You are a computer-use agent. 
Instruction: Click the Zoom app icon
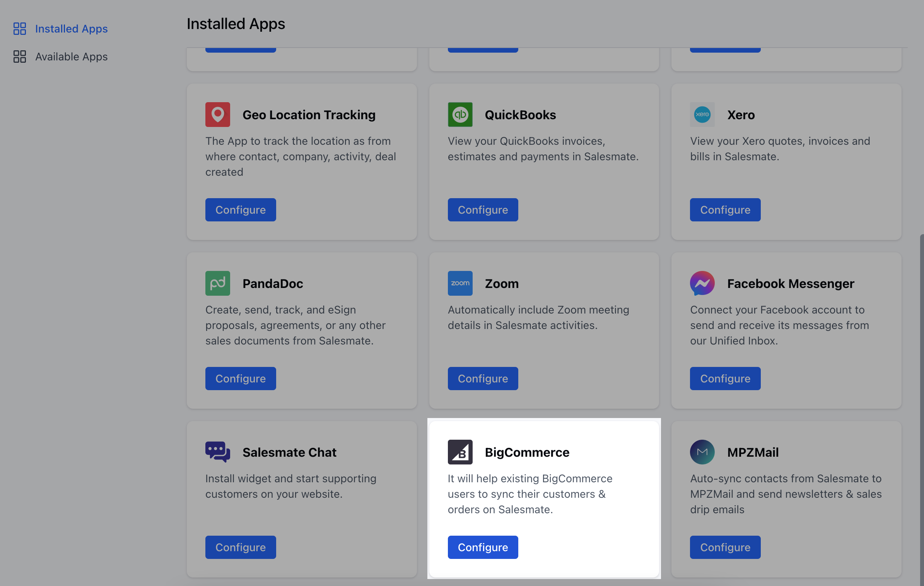[x=460, y=283]
